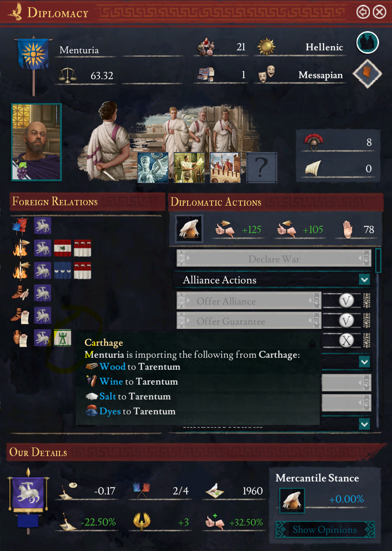Expand the Access Actions chevron behind the tooltip
Screen dimensions: 392x551
[365, 362]
